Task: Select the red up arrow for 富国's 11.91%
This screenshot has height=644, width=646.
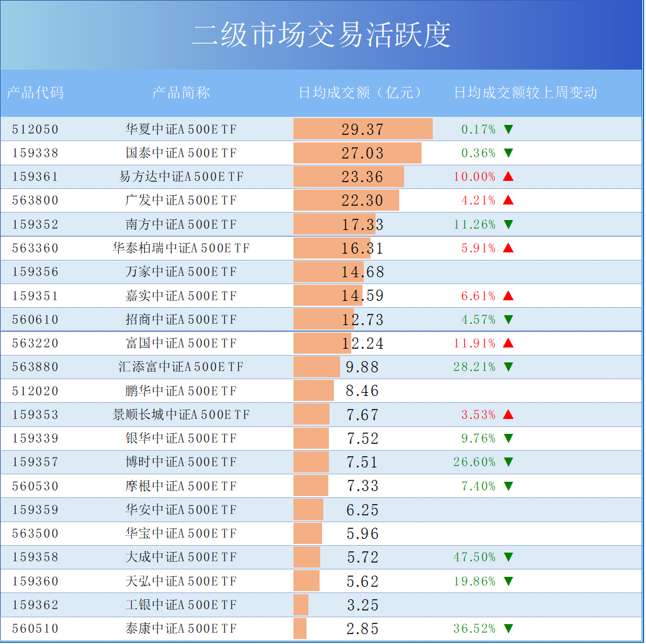Action: tap(507, 343)
